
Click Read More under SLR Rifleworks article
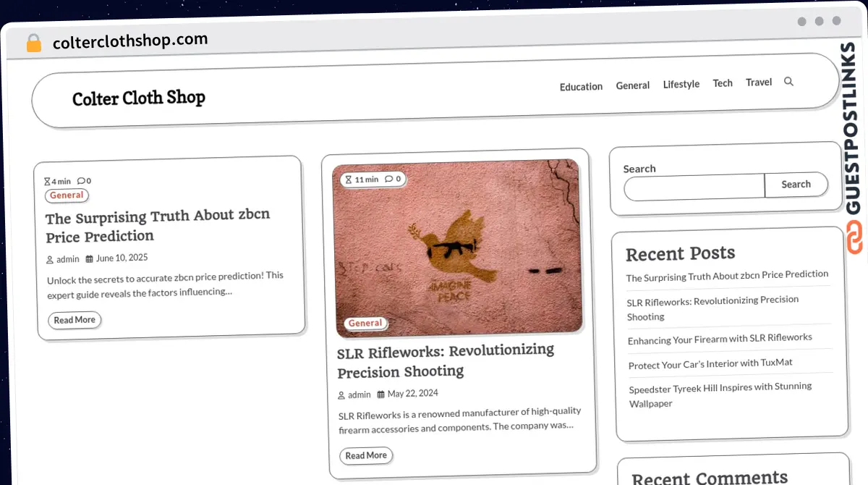(x=366, y=455)
